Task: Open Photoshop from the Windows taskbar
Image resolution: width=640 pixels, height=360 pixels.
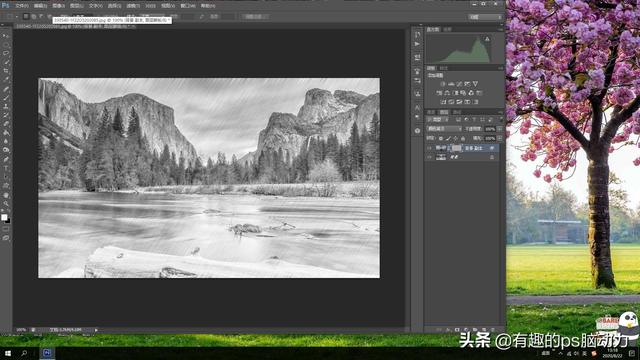Action: [x=47, y=353]
